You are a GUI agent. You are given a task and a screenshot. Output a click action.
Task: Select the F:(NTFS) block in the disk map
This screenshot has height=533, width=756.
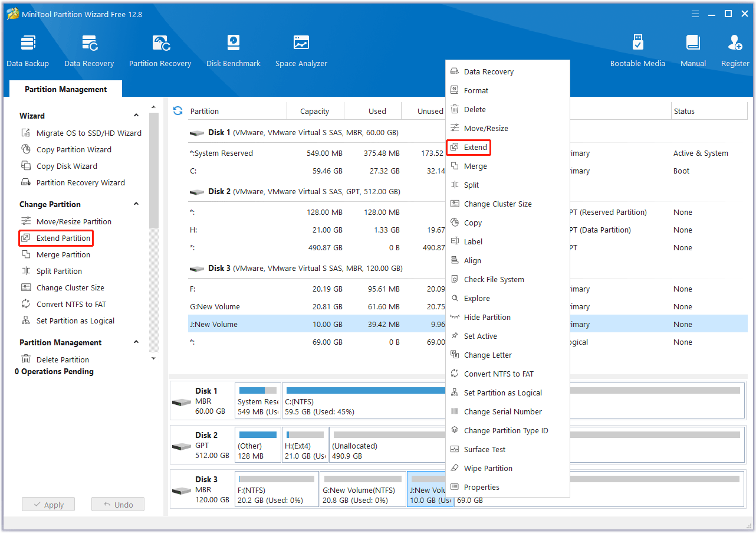point(277,489)
